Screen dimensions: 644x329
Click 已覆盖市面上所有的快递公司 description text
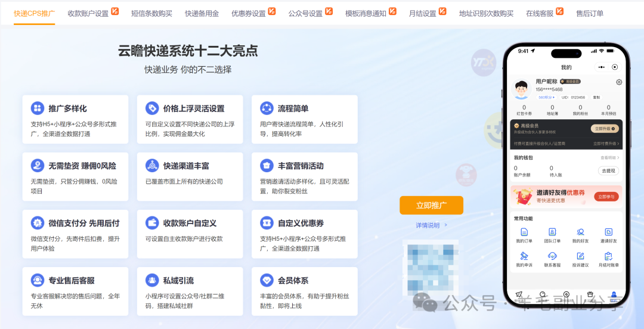(x=184, y=181)
